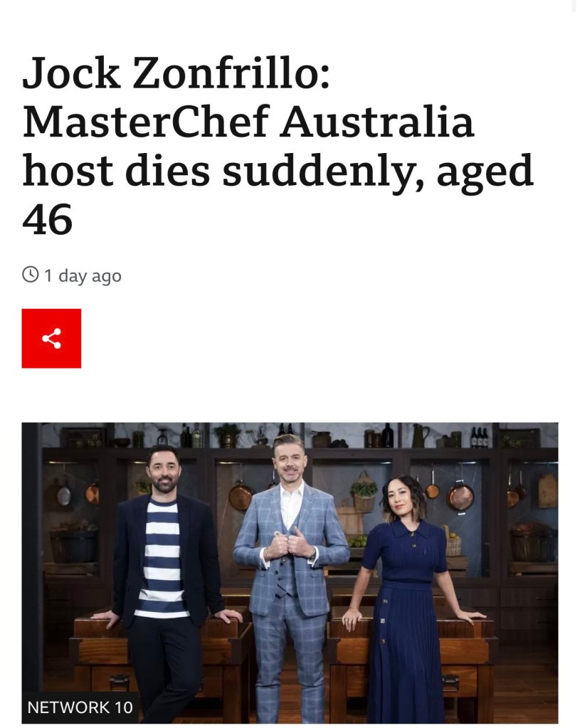
Task: Click the word "Australia" in the headline
Action: click(376, 122)
